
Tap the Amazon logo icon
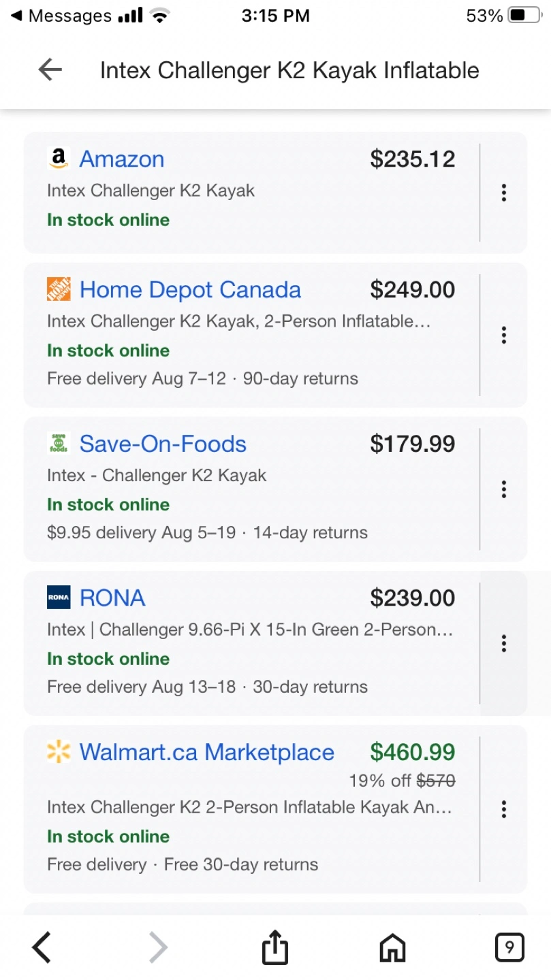(x=59, y=159)
